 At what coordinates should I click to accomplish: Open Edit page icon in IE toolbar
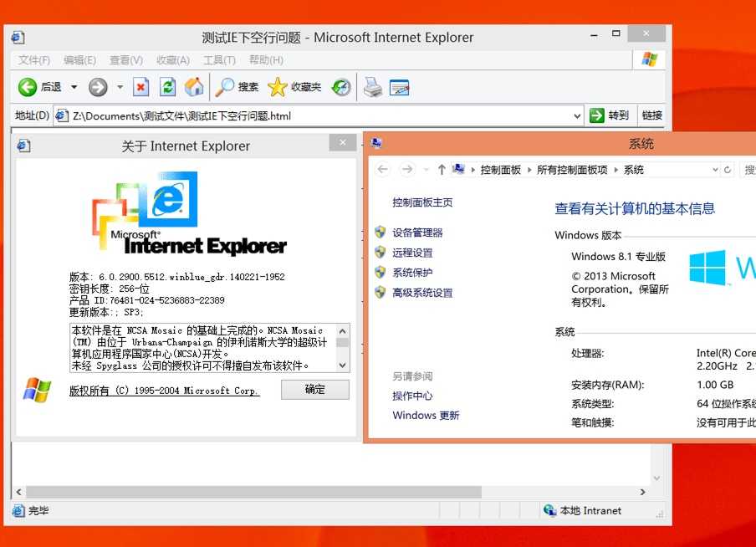[x=399, y=87]
